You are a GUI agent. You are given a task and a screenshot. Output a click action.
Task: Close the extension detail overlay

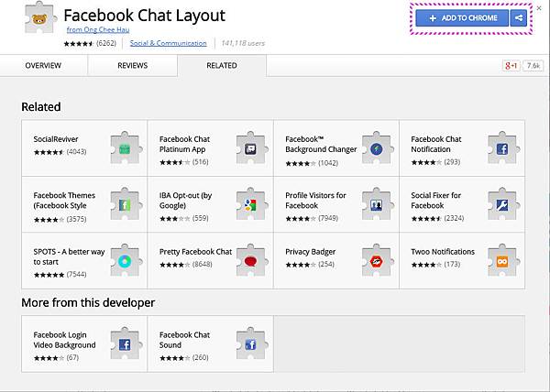pos(539,7)
